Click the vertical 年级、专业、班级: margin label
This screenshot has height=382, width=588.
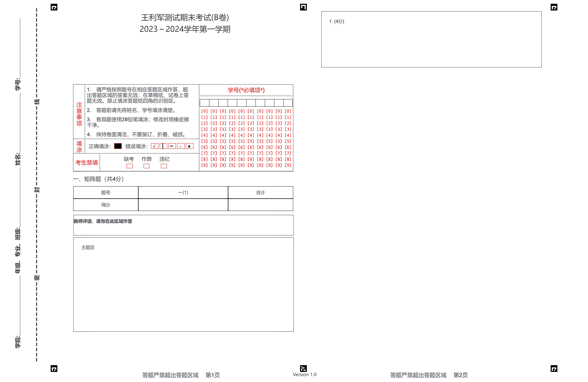coord(18,251)
